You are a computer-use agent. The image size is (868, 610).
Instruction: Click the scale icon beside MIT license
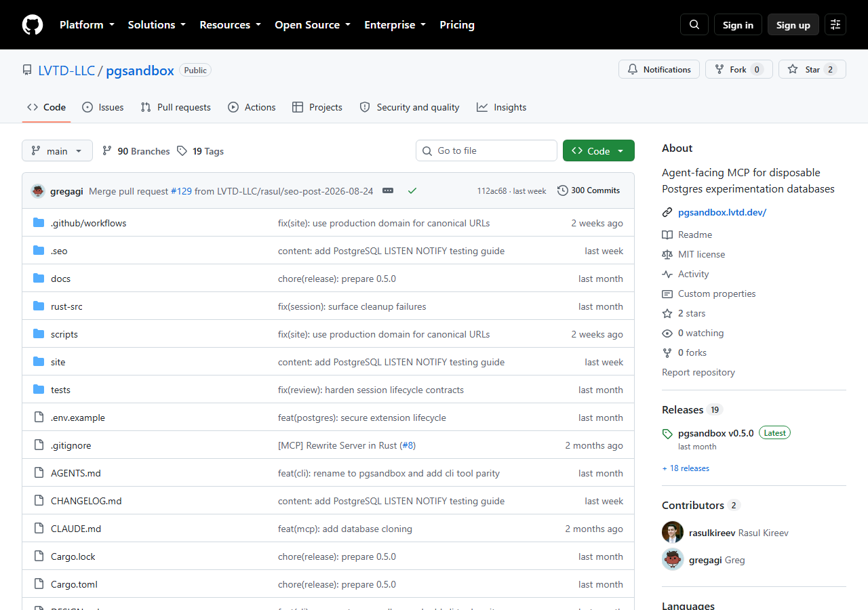pos(667,254)
